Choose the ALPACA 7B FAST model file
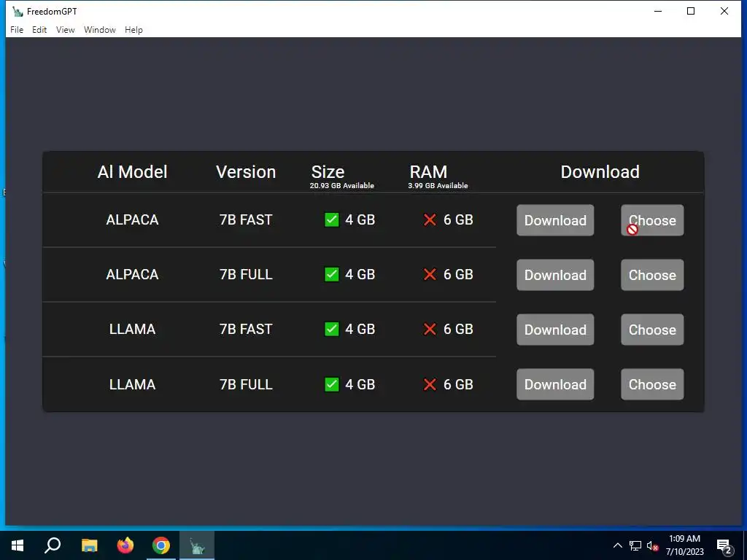 coord(652,220)
